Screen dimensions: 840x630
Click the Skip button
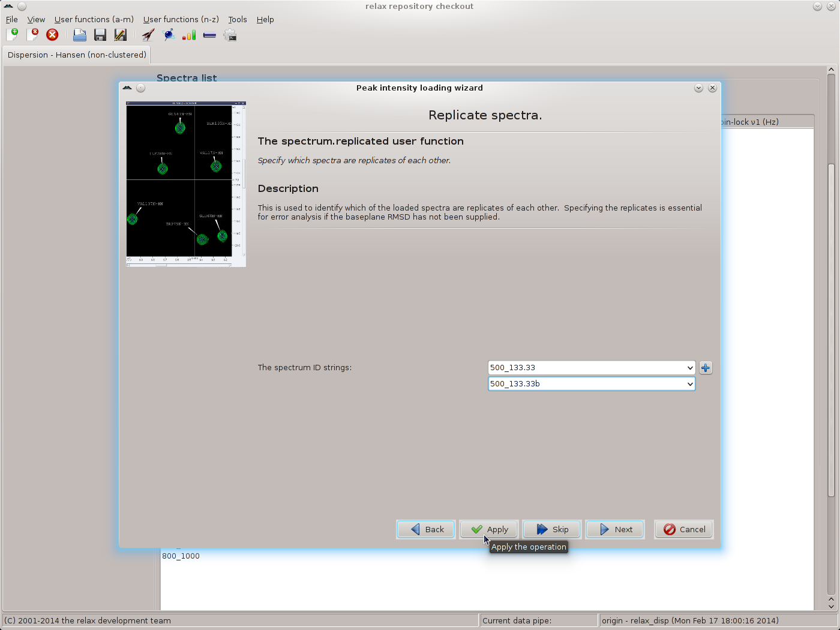[552, 529]
